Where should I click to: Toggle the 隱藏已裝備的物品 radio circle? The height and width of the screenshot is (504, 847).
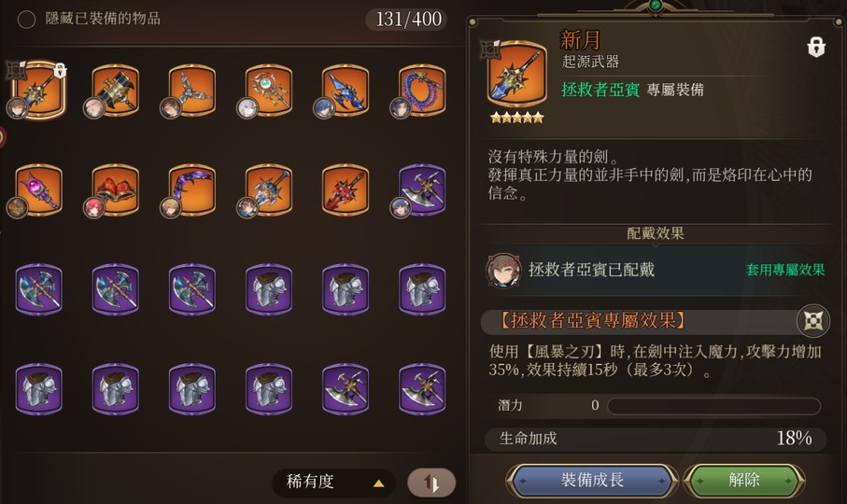tap(26, 20)
